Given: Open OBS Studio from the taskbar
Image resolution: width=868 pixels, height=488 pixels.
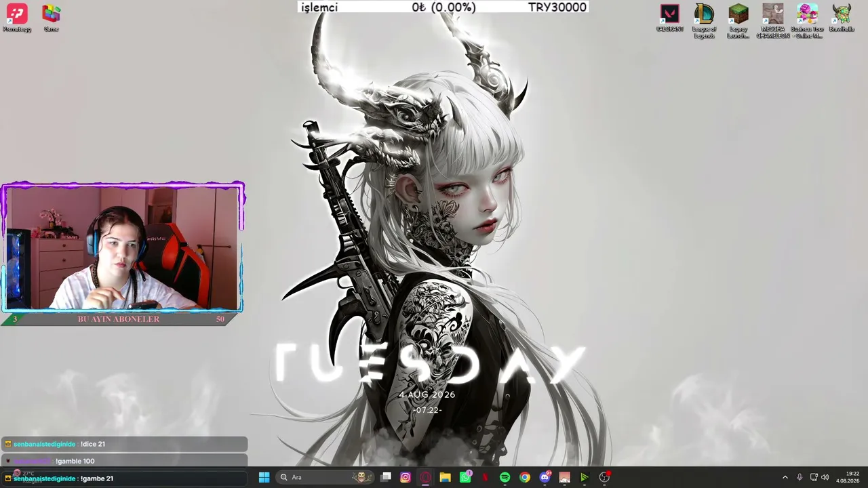Looking at the screenshot, I should click(x=604, y=477).
